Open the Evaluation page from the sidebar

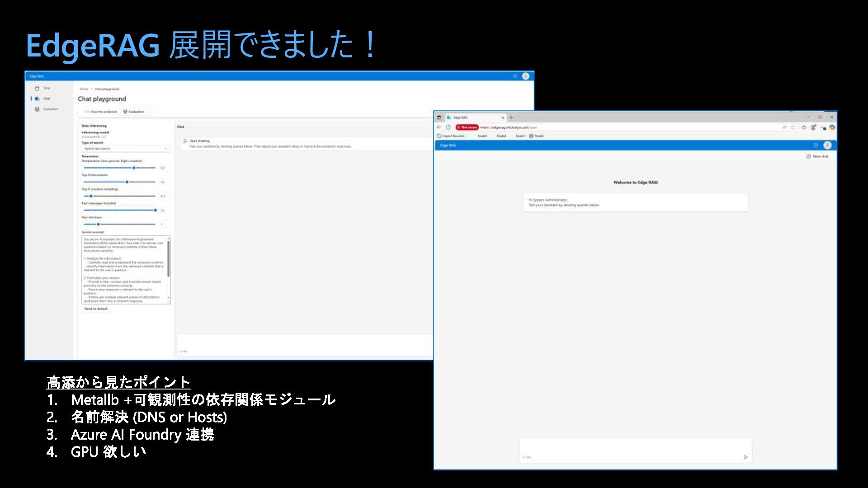click(x=47, y=109)
